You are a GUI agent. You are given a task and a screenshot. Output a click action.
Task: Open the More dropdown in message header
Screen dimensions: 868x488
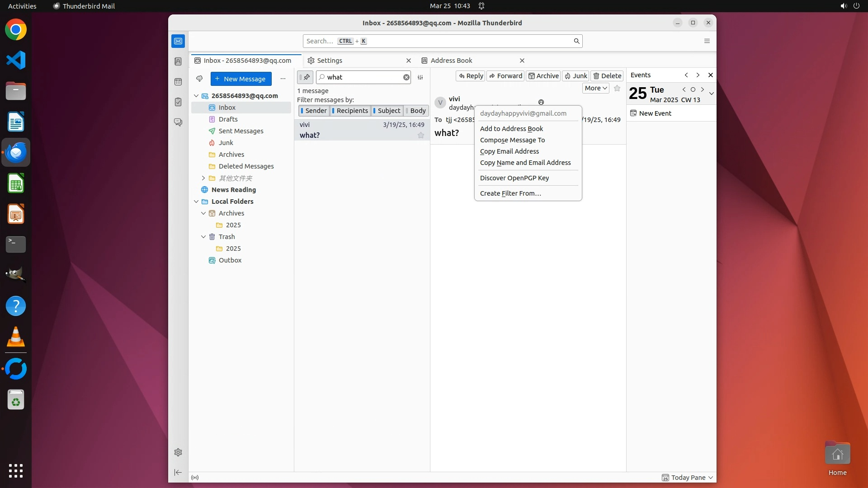click(595, 89)
